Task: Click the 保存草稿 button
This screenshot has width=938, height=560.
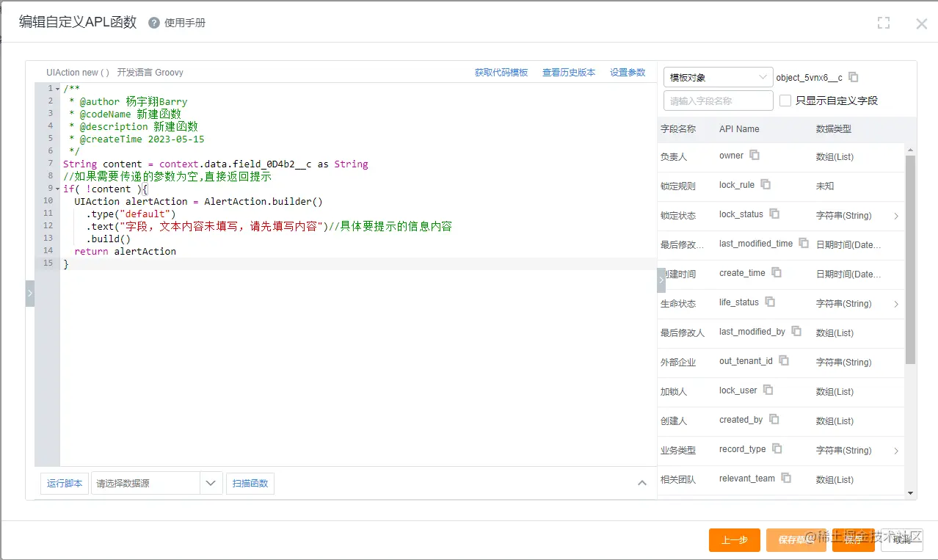Action: (796, 540)
